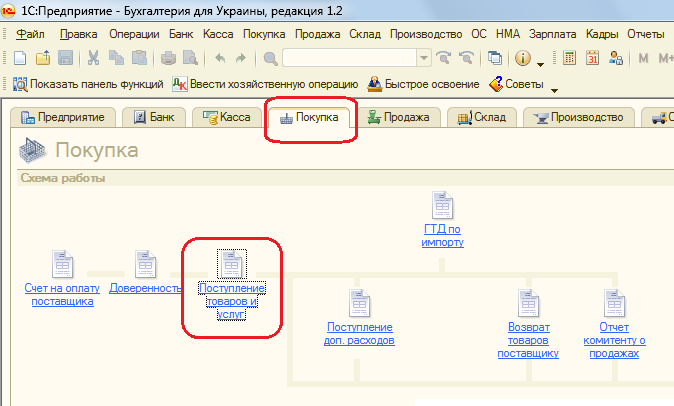Viewport: 674px width, 406px height.
Task: Open the Поступление товаров и услуг link
Action: pyautogui.click(x=232, y=301)
